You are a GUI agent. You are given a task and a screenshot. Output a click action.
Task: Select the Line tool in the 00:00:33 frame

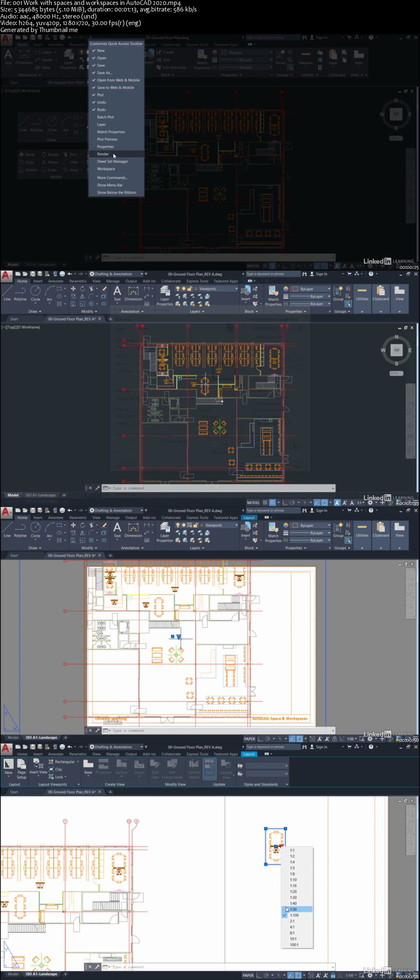7,293
